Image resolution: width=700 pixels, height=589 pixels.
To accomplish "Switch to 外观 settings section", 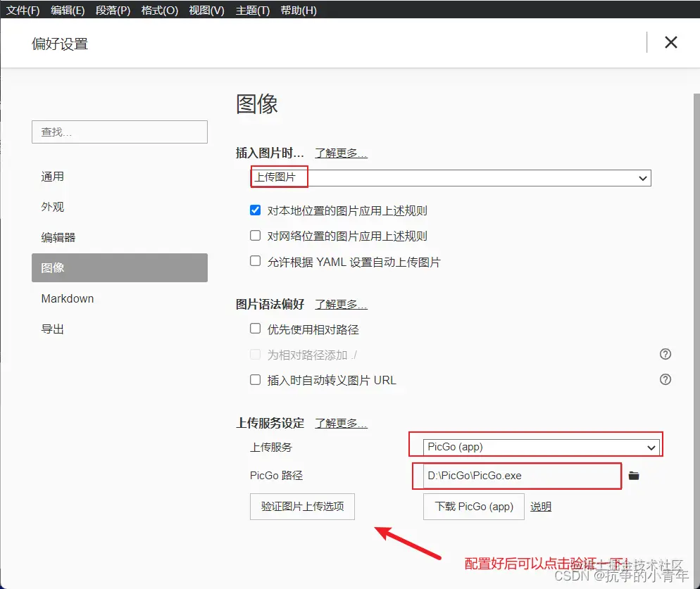I will tap(120, 207).
